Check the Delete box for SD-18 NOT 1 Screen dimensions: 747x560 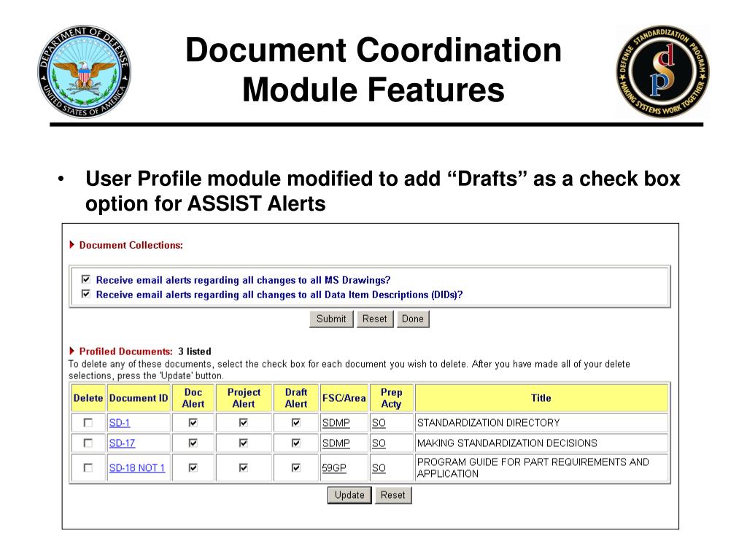click(88, 467)
